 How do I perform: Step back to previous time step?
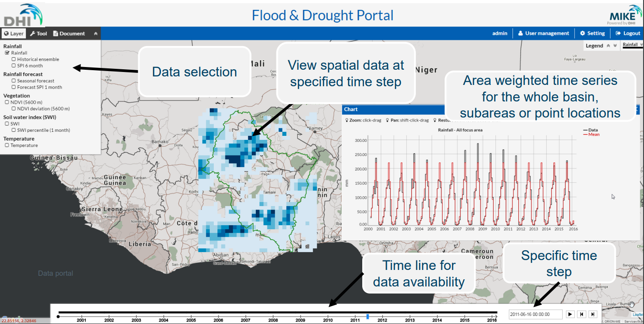581,314
